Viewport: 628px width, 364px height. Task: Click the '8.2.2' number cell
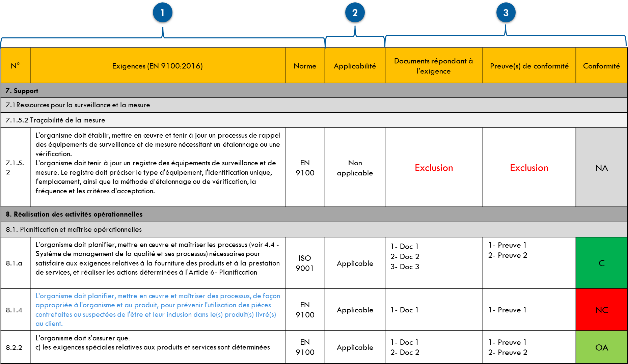click(16, 347)
